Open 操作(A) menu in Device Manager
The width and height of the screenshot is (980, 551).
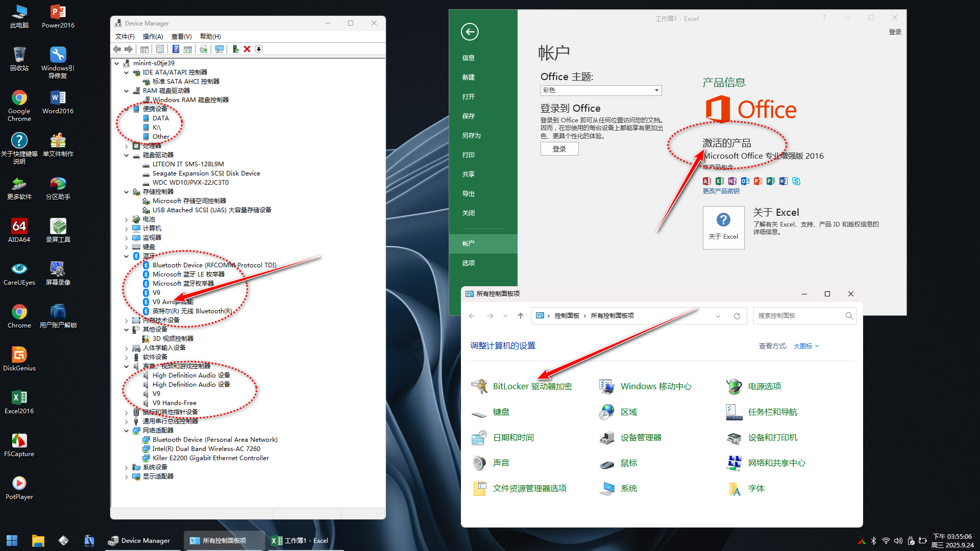(153, 36)
